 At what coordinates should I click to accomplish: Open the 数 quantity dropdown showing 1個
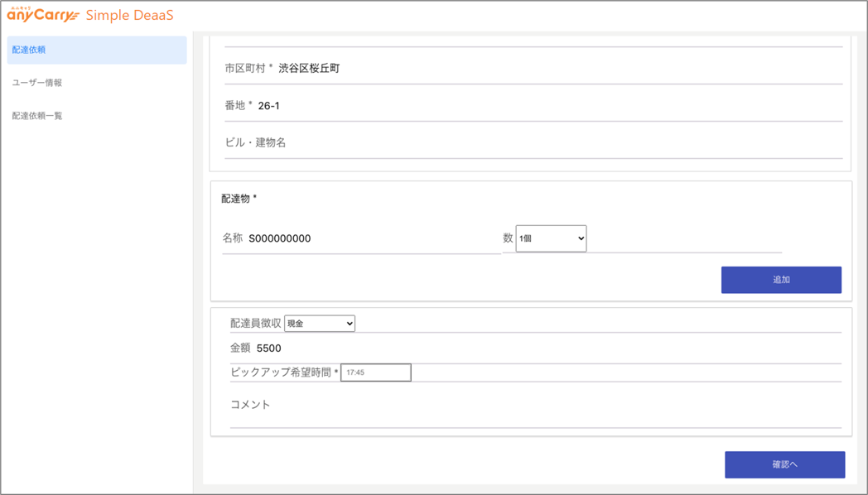pyautogui.click(x=551, y=238)
